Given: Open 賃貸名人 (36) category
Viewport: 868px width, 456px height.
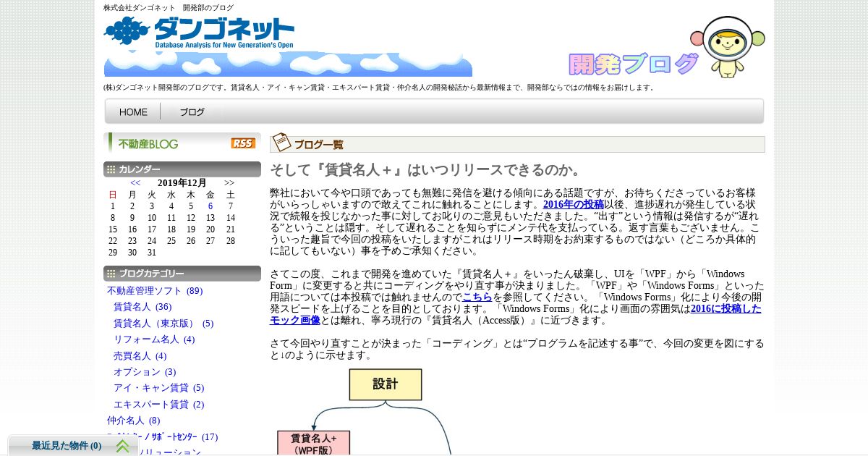Looking at the screenshot, I should pos(142,307).
